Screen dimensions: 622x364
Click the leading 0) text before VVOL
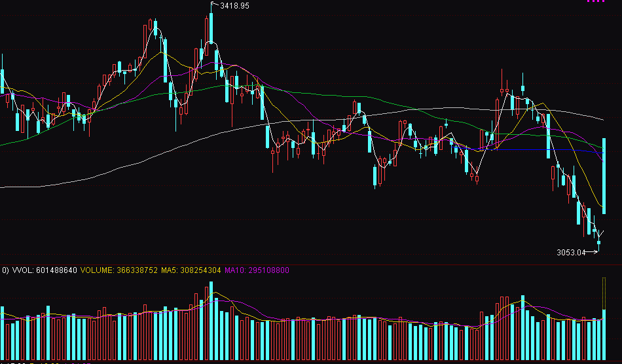tap(5, 270)
